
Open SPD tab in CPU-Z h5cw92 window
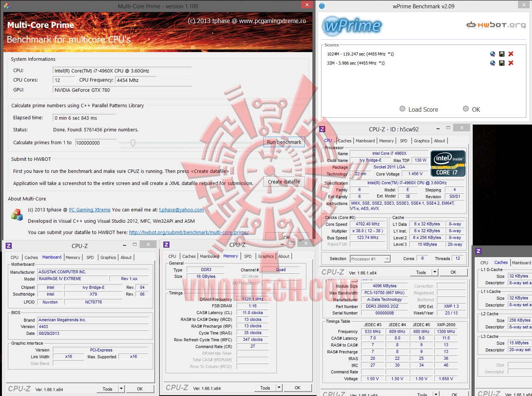coord(404,141)
